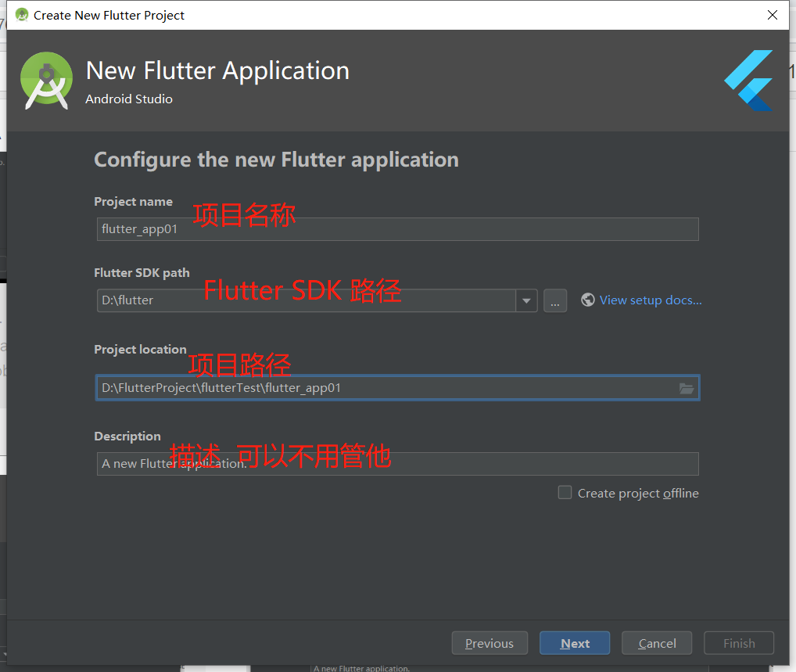796x672 pixels.
Task: Click the browse "..." button for Flutter SDK path
Action: click(x=555, y=300)
